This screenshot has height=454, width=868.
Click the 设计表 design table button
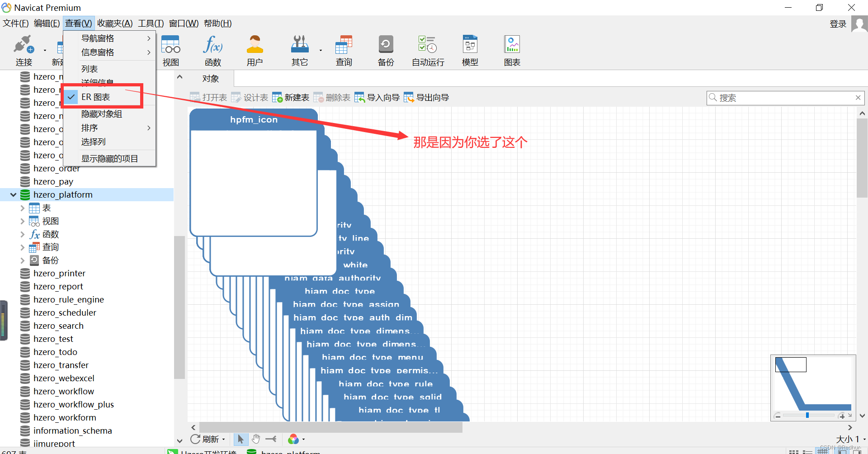click(x=250, y=98)
